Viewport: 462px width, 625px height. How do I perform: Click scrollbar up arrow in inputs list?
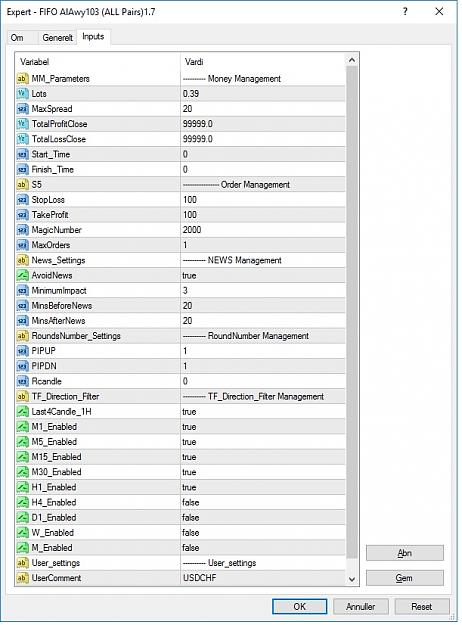(352, 60)
